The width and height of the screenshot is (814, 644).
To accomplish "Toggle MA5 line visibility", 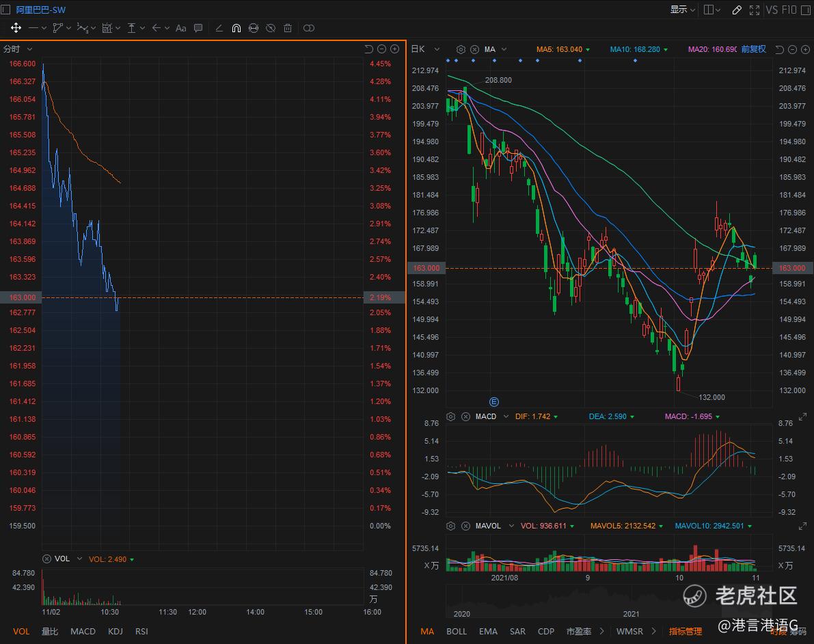I will [x=562, y=49].
